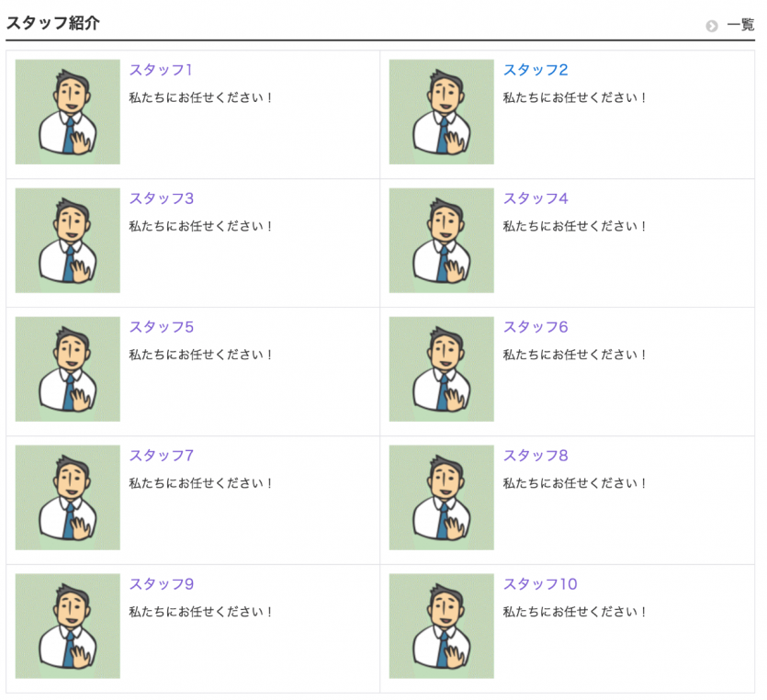Open the スタッフ8 profile link

[x=536, y=456]
